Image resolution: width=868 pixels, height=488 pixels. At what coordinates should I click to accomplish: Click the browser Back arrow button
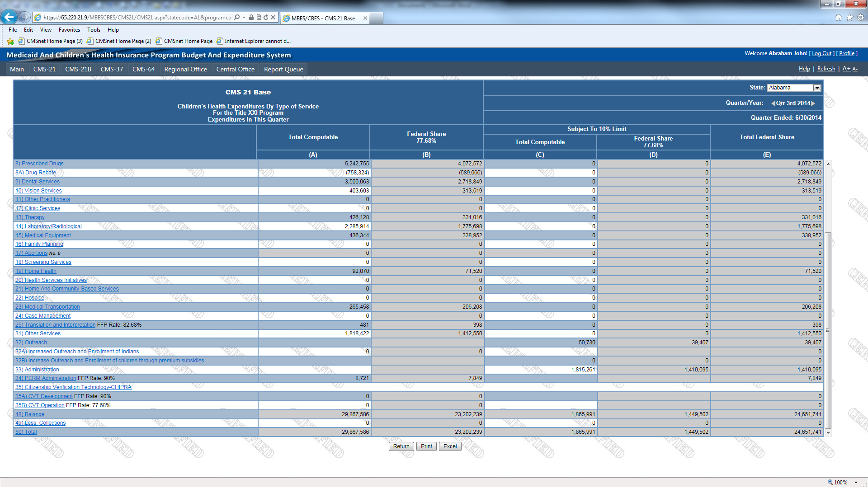coord(9,17)
